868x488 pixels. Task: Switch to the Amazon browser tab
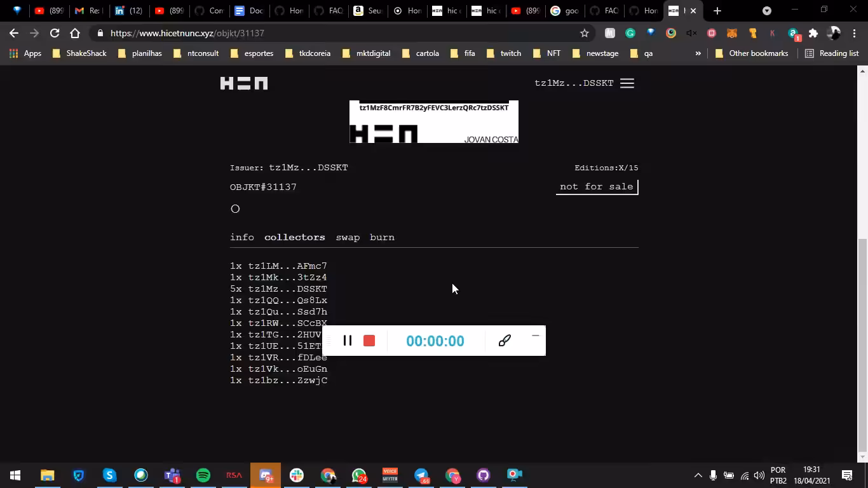click(367, 11)
